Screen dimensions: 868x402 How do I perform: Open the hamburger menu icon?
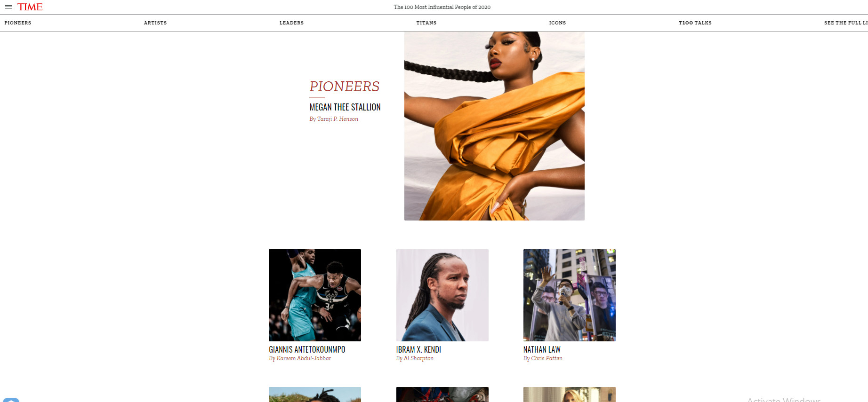(8, 7)
